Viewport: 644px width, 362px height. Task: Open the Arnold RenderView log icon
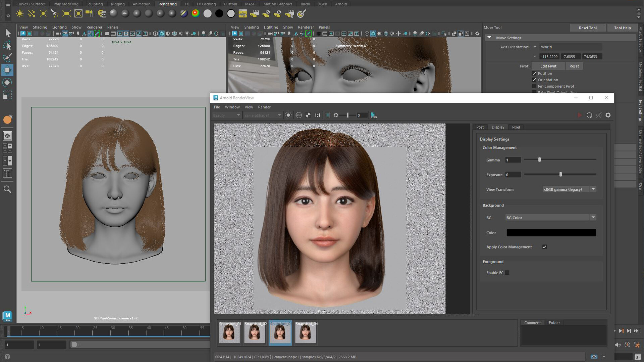click(373, 116)
